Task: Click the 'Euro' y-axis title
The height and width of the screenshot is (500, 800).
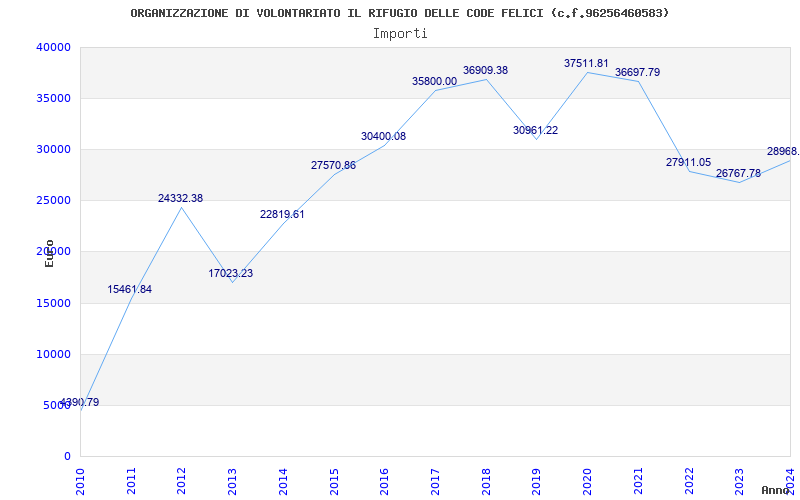Action: click(x=49, y=253)
